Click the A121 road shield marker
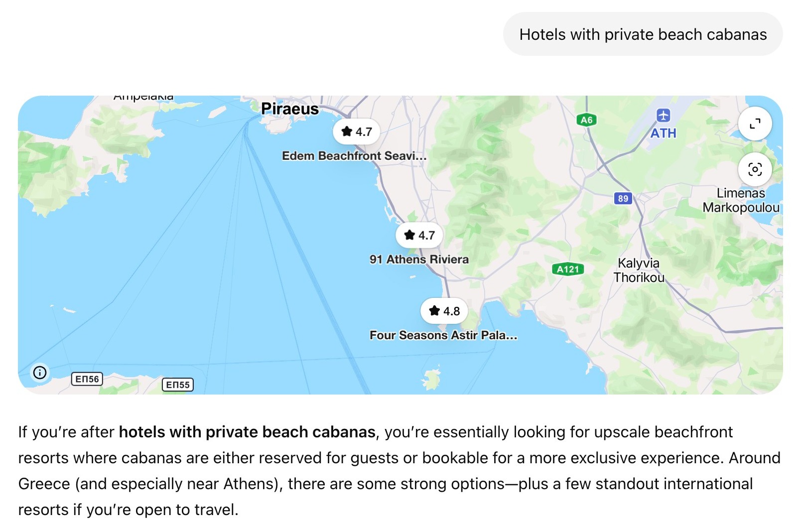 click(567, 268)
